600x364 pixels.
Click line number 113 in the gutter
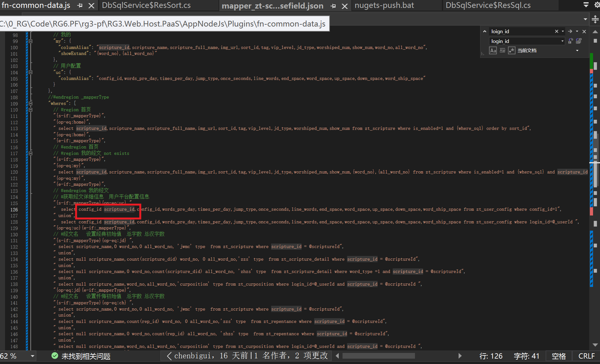pyautogui.click(x=14, y=129)
